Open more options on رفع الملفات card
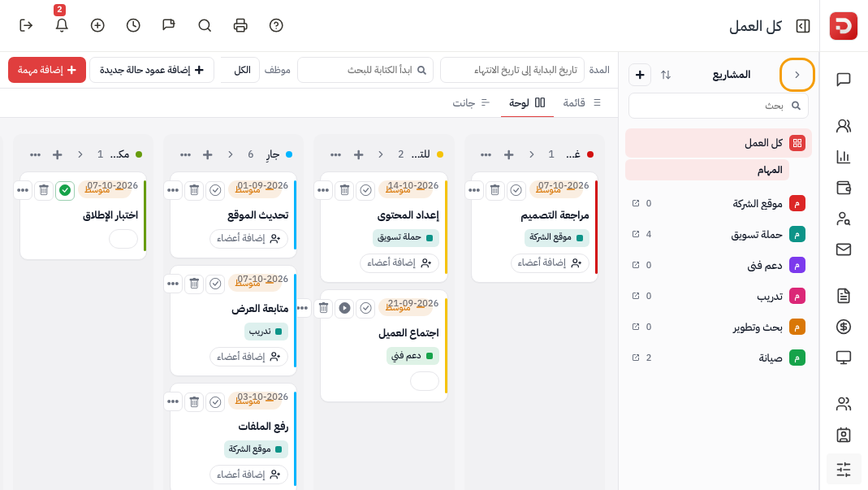The height and width of the screenshot is (490, 868). point(173,401)
